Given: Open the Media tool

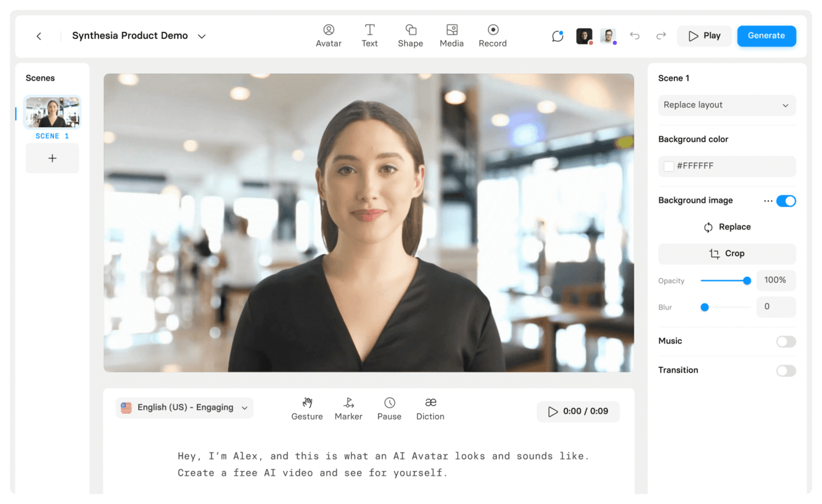Looking at the screenshot, I should [452, 36].
